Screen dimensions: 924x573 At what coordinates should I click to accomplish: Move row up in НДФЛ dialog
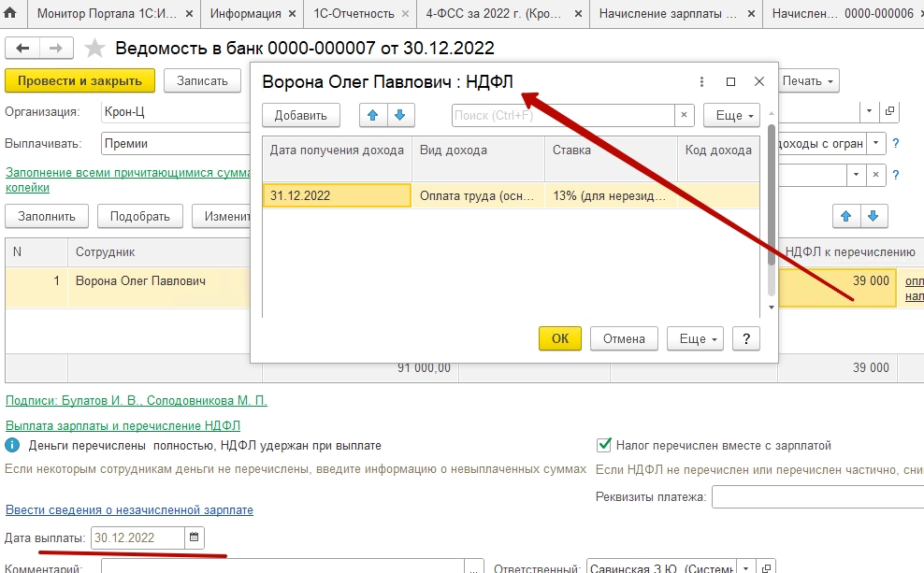(374, 115)
